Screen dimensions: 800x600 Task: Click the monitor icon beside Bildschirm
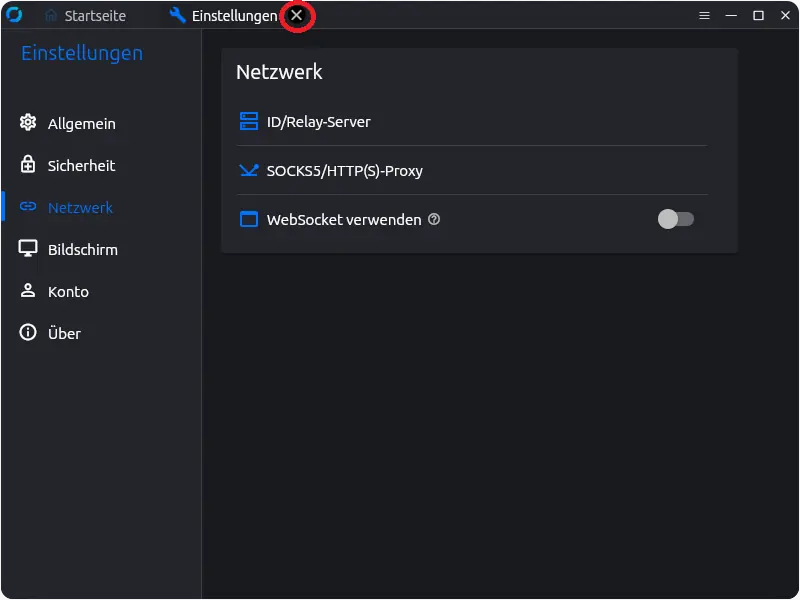28,249
